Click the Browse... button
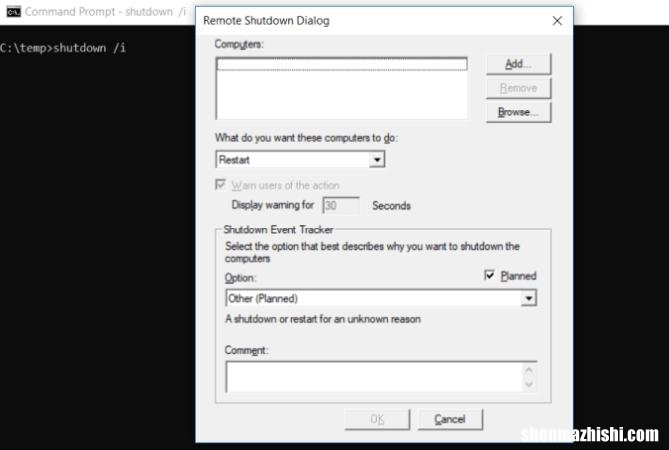 pos(518,112)
